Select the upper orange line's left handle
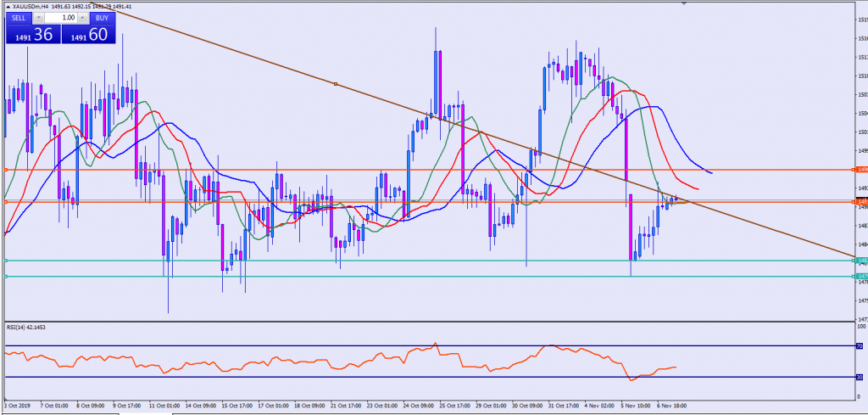This screenshot has width=868, height=415. 6,170
